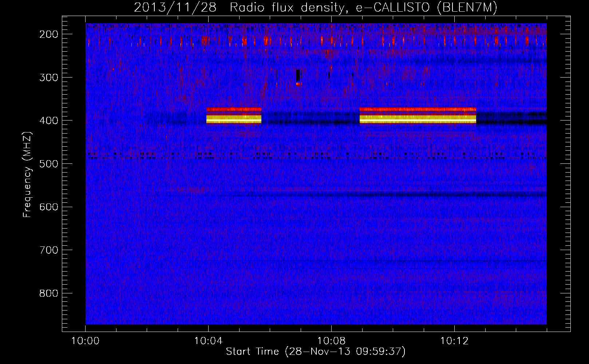Viewport: 589px width, 364px height.
Task: Click the 200 frequency tick label
Action: click(49, 34)
